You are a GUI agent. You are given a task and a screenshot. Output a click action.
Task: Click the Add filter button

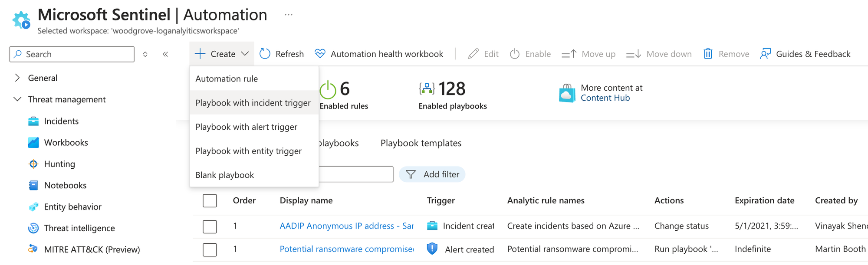tap(432, 174)
